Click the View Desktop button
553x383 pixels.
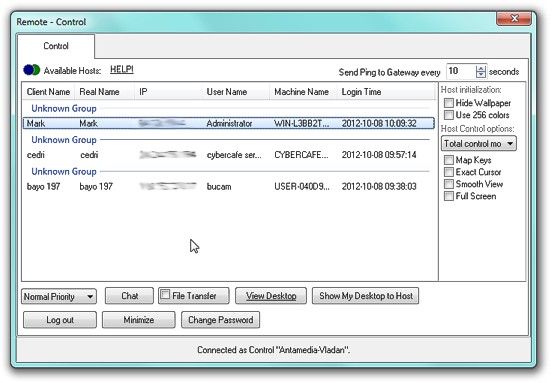tap(271, 296)
